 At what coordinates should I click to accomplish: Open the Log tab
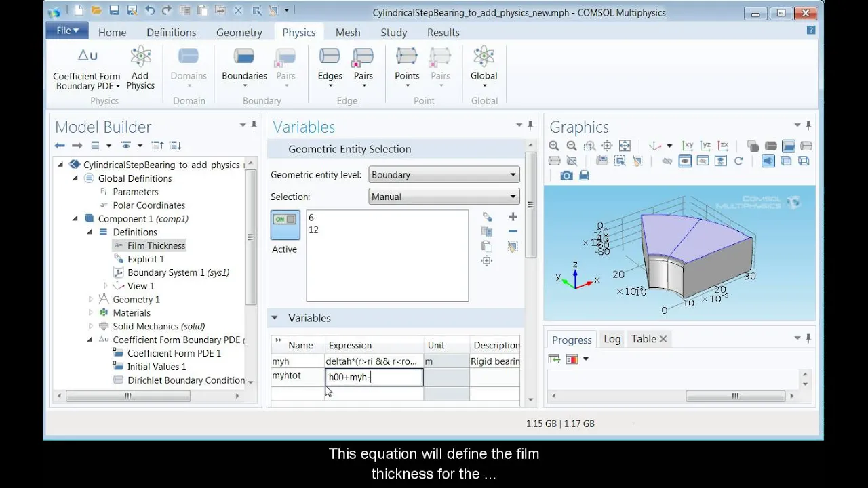click(612, 339)
